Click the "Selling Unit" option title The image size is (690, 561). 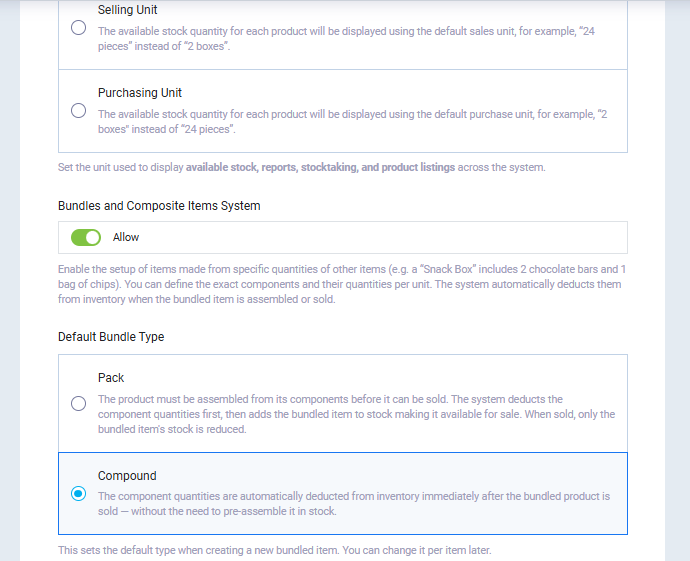[x=125, y=10]
